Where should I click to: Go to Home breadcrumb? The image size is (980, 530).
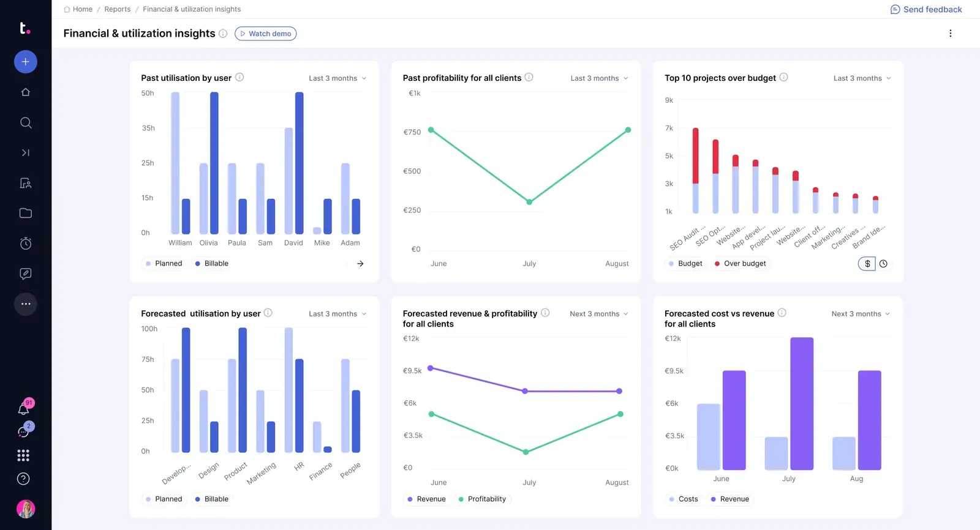pos(78,9)
